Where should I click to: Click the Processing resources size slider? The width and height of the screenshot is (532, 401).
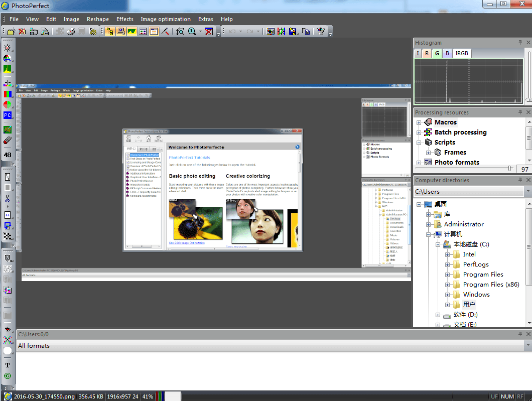tap(510, 169)
